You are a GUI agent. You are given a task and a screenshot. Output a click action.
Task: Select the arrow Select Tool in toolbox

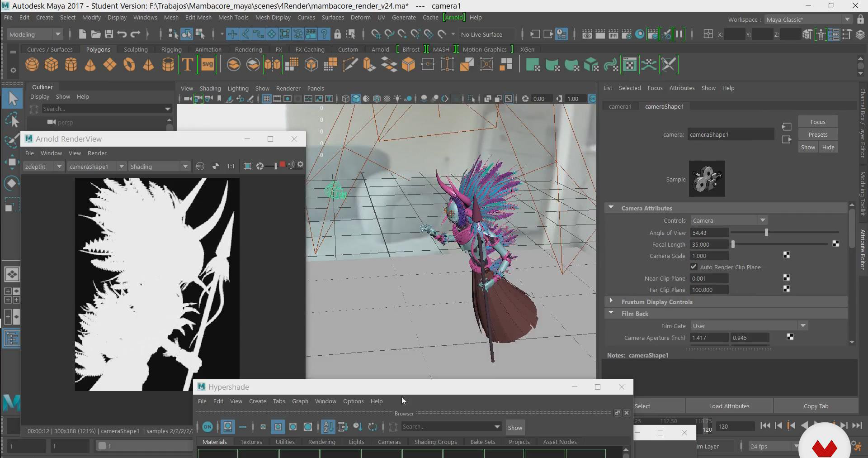click(x=12, y=98)
